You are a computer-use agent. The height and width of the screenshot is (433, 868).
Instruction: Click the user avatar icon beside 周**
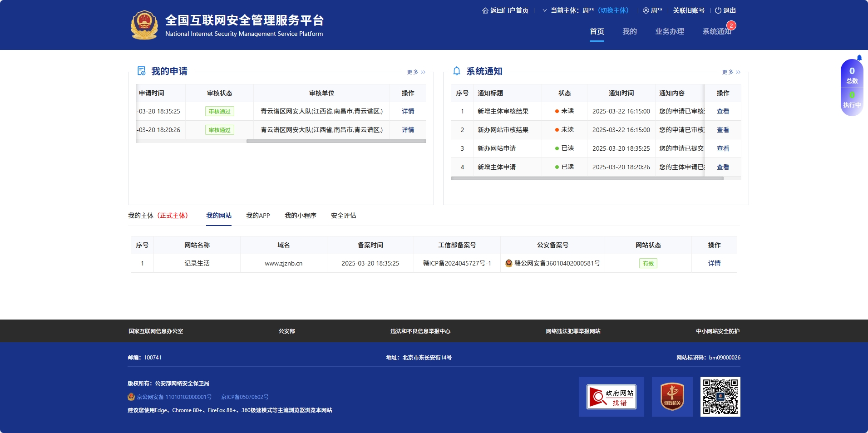[x=646, y=10]
